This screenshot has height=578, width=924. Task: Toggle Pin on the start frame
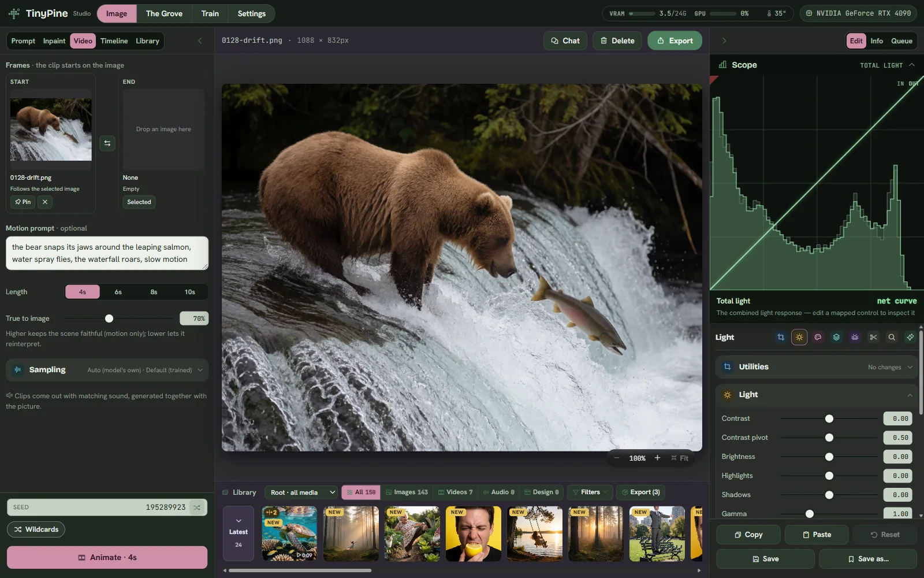coord(23,202)
